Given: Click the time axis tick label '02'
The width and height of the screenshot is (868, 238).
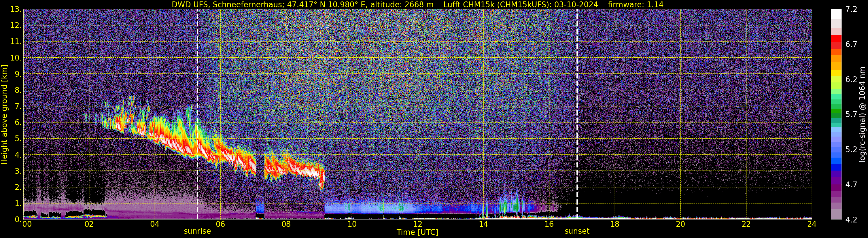Looking at the screenshot, I should point(89,224).
